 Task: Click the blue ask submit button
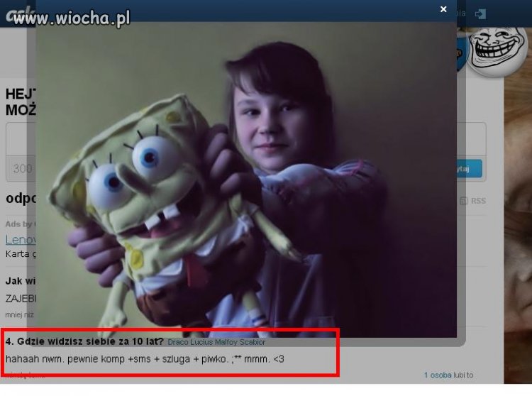[x=469, y=169]
